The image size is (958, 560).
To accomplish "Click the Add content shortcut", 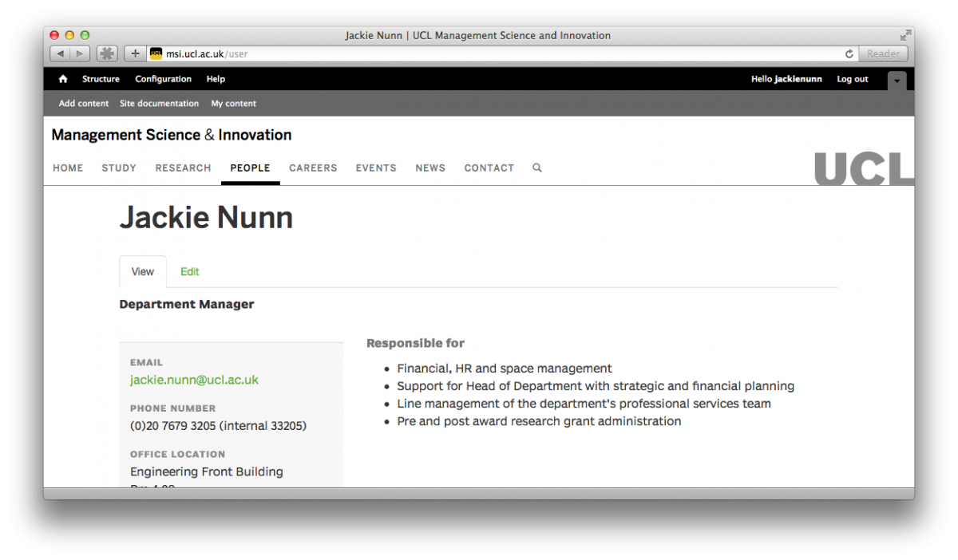I will click(84, 104).
